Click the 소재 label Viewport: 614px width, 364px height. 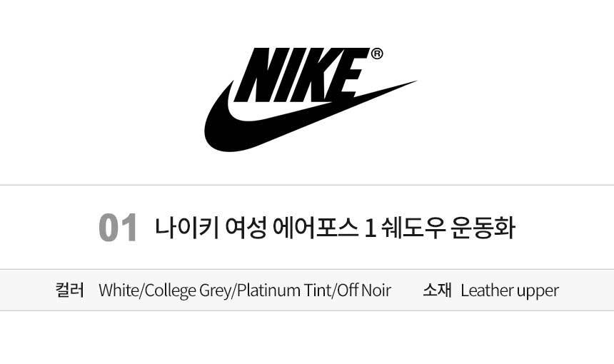click(x=438, y=290)
